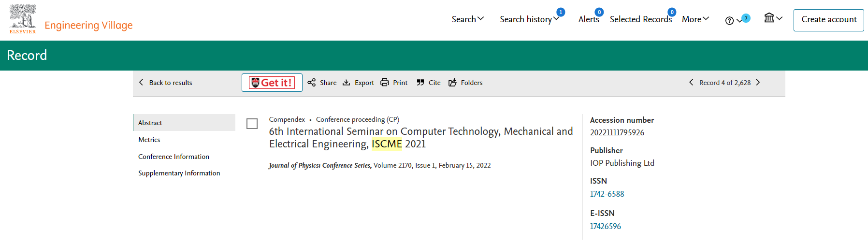Click the Print printer icon
The height and width of the screenshot is (245, 868).
click(385, 82)
